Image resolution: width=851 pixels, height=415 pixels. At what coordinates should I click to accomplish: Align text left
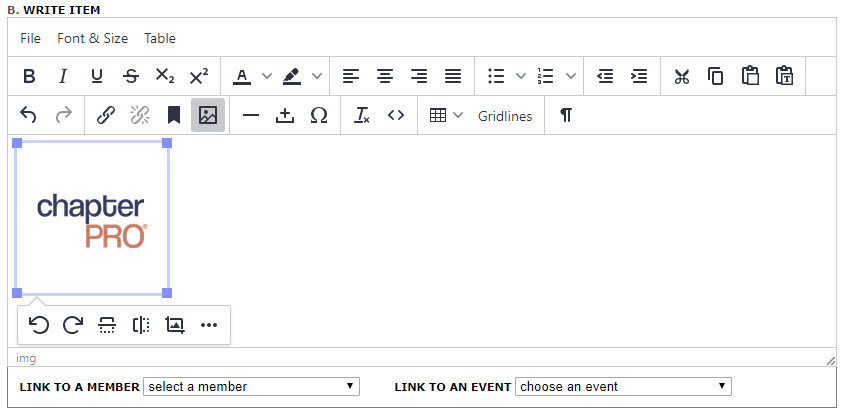coord(351,76)
